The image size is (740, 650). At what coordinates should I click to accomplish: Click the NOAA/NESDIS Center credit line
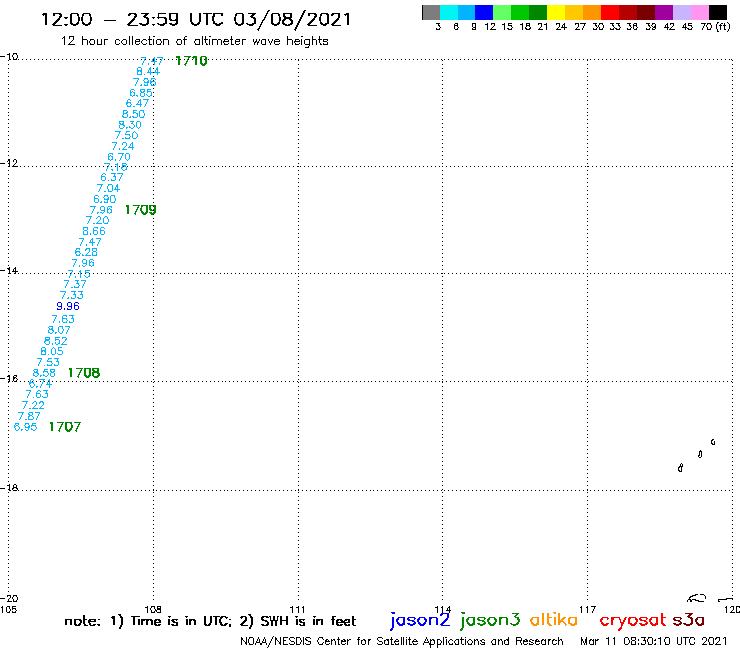[402, 642]
